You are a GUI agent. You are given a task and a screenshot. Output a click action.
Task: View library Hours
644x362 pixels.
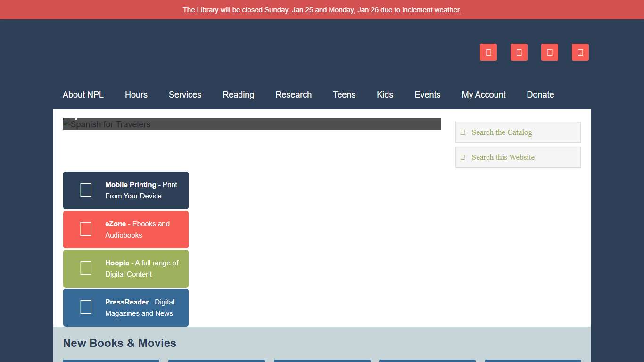tap(136, 95)
